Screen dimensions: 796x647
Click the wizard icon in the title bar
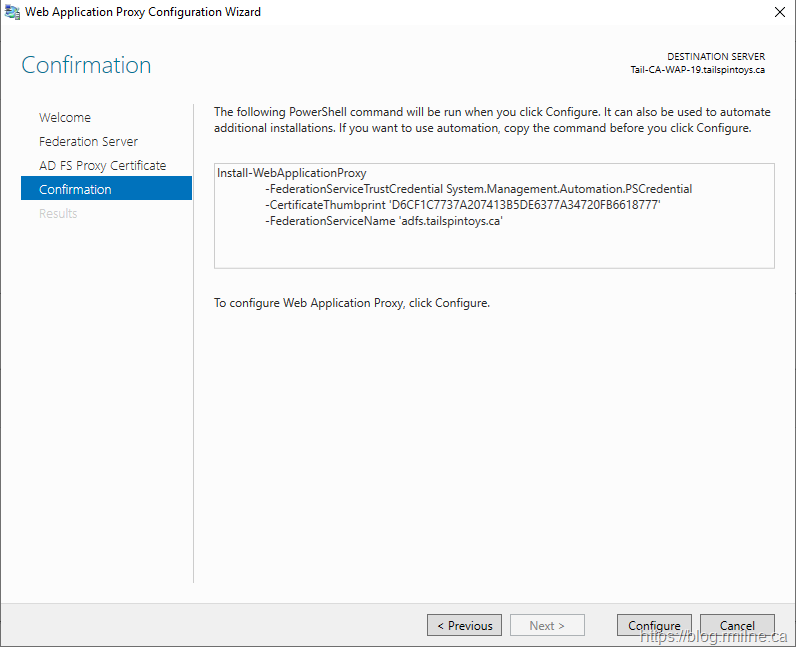12,12
